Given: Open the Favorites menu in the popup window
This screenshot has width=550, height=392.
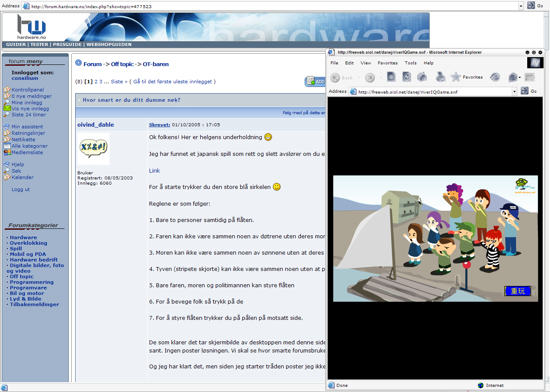Looking at the screenshot, I should pos(388,63).
